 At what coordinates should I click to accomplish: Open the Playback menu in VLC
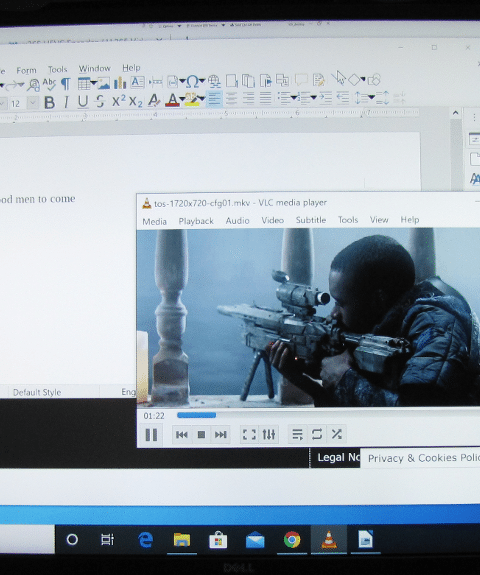196,221
